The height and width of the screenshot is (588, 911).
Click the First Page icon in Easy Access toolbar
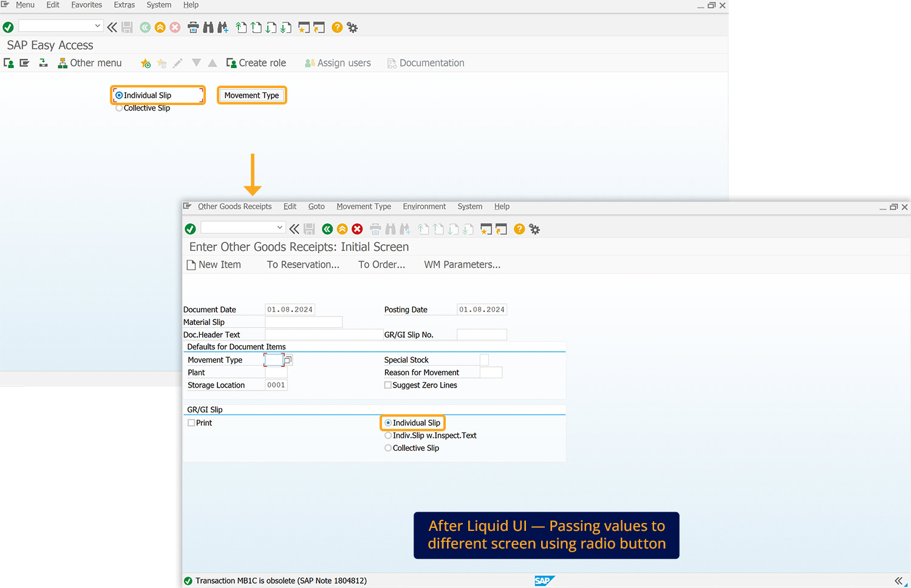241,27
